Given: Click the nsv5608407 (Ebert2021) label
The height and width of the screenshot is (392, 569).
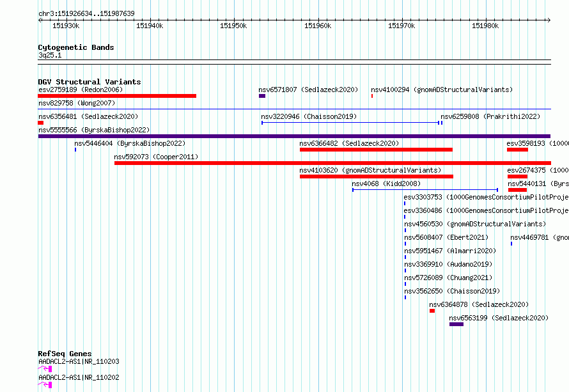Looking at the screenshot, I should tap(446, 237).
